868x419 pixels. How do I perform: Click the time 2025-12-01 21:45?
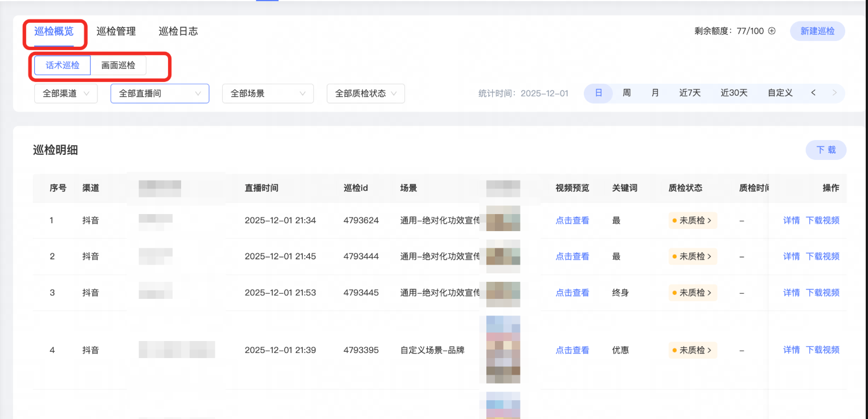280,256
